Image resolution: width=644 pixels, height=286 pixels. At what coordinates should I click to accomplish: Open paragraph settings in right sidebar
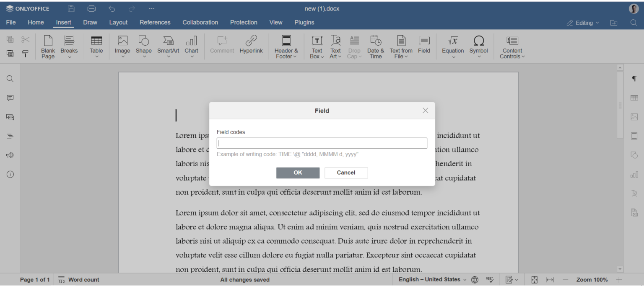click(634, 79)
